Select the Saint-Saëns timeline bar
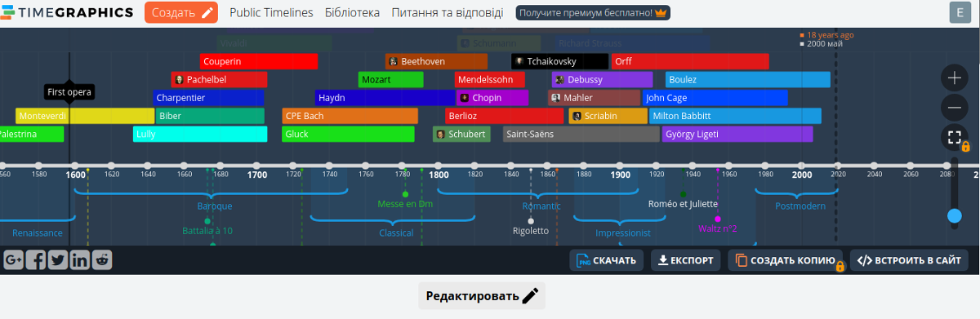Image resolution: width=980 pixels, height=319 pixels. 581,134
